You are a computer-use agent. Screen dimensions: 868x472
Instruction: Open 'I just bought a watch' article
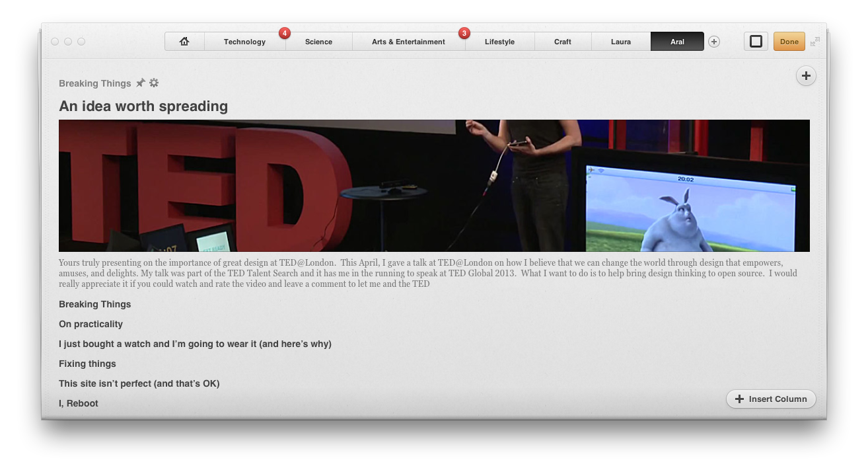(195, 344)
